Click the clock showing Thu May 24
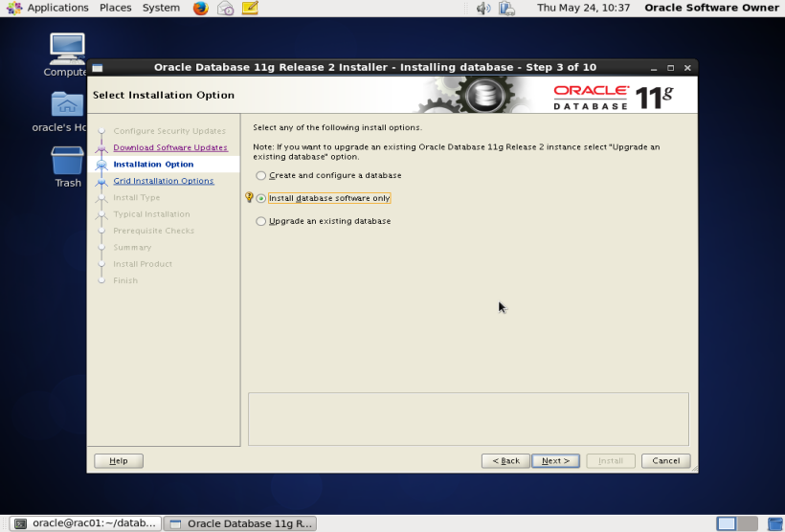785x532 pixels. [583, 8]
